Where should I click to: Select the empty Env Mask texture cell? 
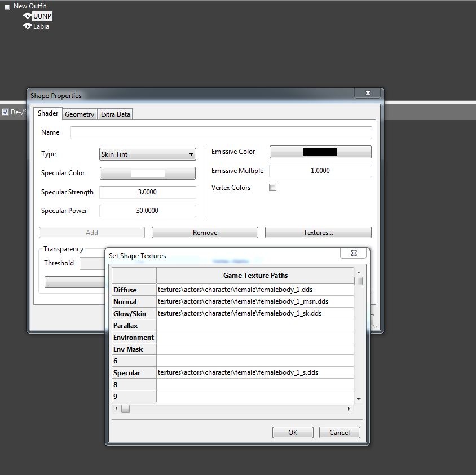(255, 349)
